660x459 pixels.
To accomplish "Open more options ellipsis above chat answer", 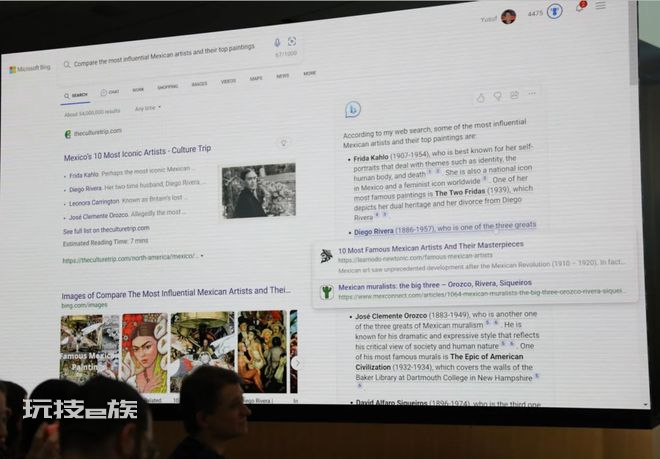I will pyautogui.click(x=532, y=93).
